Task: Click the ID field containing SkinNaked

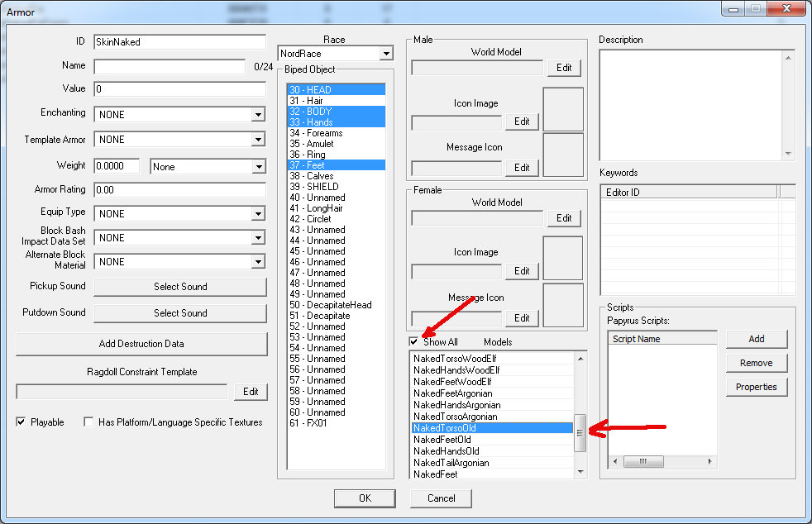Action: (x=179, y=42)
